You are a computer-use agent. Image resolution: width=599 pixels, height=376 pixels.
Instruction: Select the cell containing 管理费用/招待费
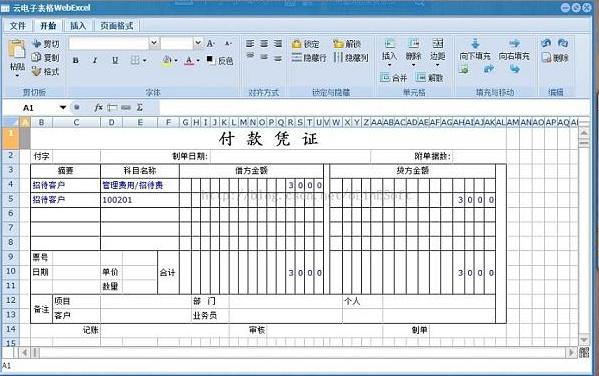(x=139, y=185)
